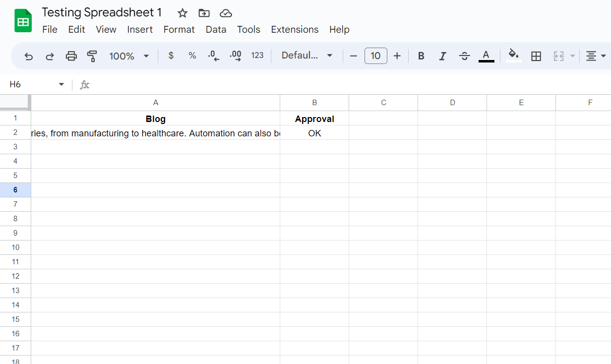This screenshot has width=611, height=364.
Task: Check the cloud save status icon
Action: (x=226, y=13)
